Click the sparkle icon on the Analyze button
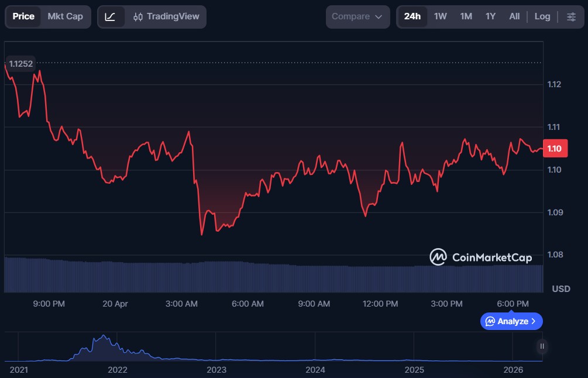The width and height of the screenshot is (588, 378). (x=490, y=321)
